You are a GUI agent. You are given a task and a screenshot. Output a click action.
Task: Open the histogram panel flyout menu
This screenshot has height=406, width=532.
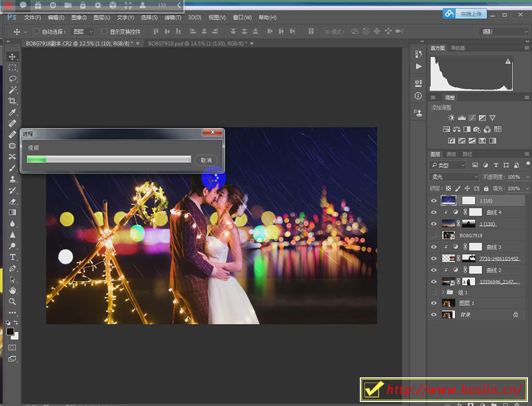pyautogui.click(x=527, y=48)
